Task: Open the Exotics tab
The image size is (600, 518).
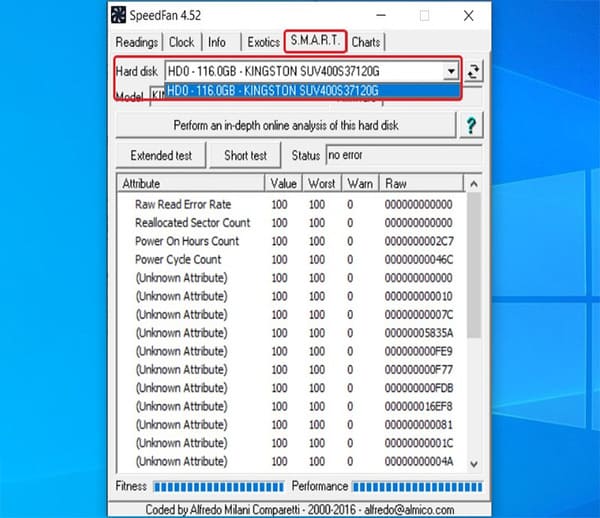Action: click(263, 42)
